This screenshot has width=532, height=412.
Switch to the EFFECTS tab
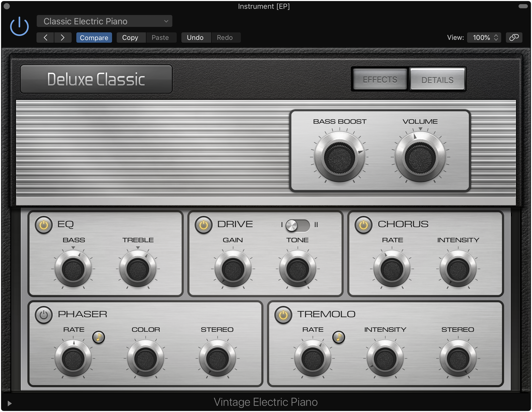click(x=380, y=80)
